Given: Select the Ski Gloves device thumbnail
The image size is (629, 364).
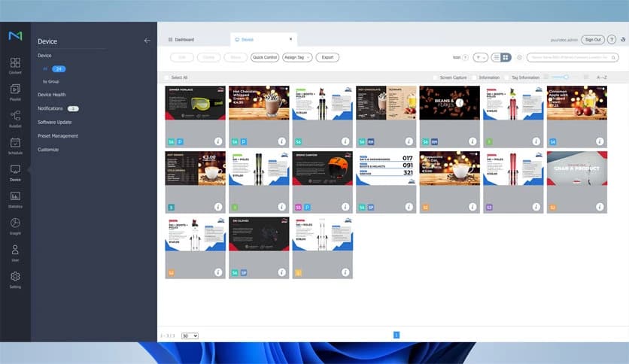Looking at the screenshot, I should tap(259, 234).
